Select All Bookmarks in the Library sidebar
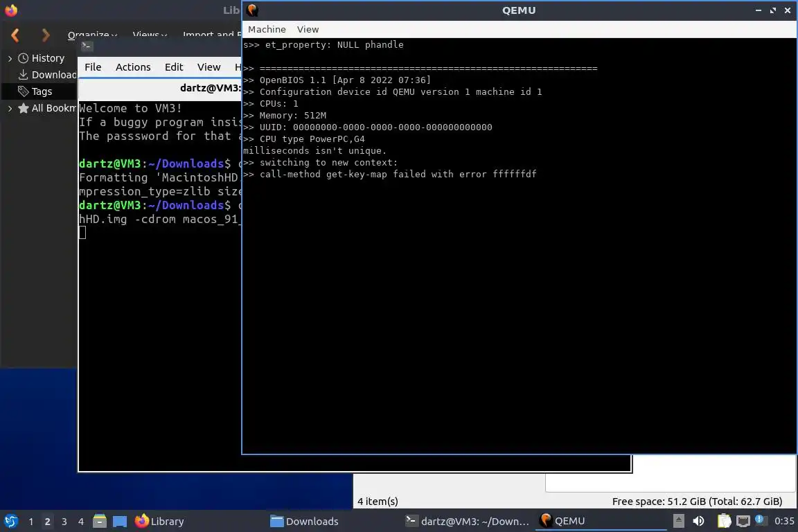The image size is (798, 532). [x=54, y=108]
